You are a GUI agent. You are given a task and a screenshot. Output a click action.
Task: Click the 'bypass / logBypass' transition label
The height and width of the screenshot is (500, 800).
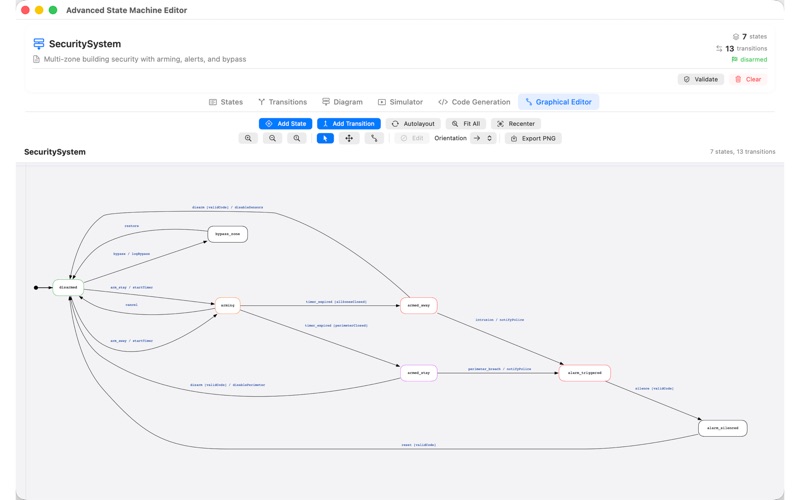coord(132,254)
